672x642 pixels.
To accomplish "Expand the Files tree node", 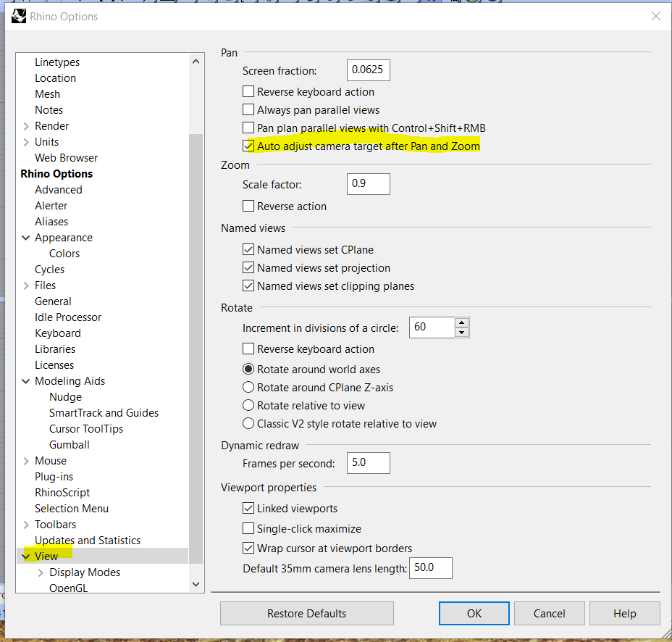I will [26, 285].
